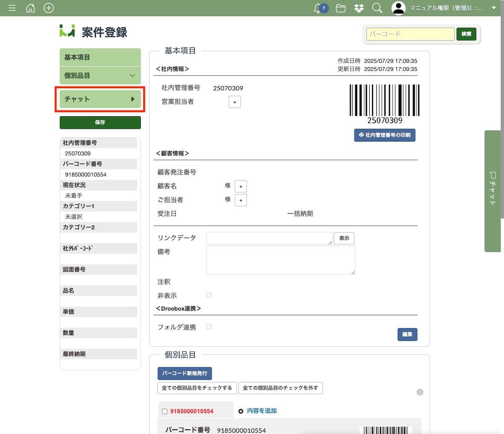The height and width of the screenshot is (434, 504).
Task: Go to the home icon
Action: coord(30,8)
